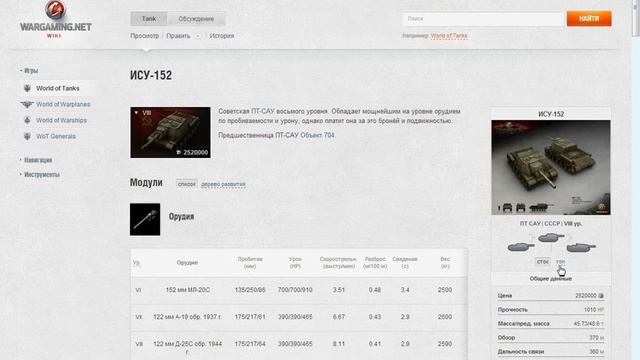Click the Масса/пред. масса stat row
The height and width of the screenshot is (360, 640).
coord(551,324)
